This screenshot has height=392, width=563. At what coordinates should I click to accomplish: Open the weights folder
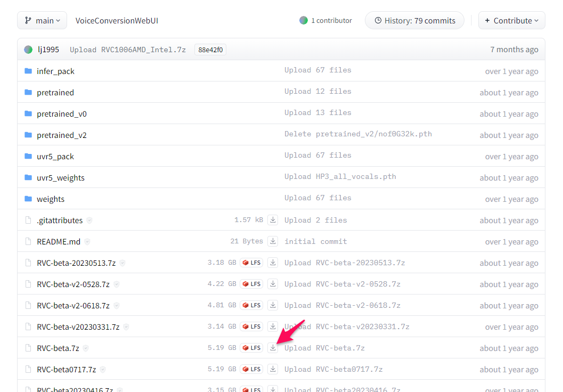coord(51,199)
